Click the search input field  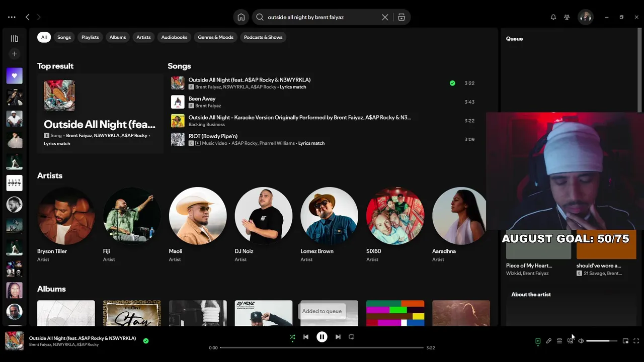tap(322, 17)
